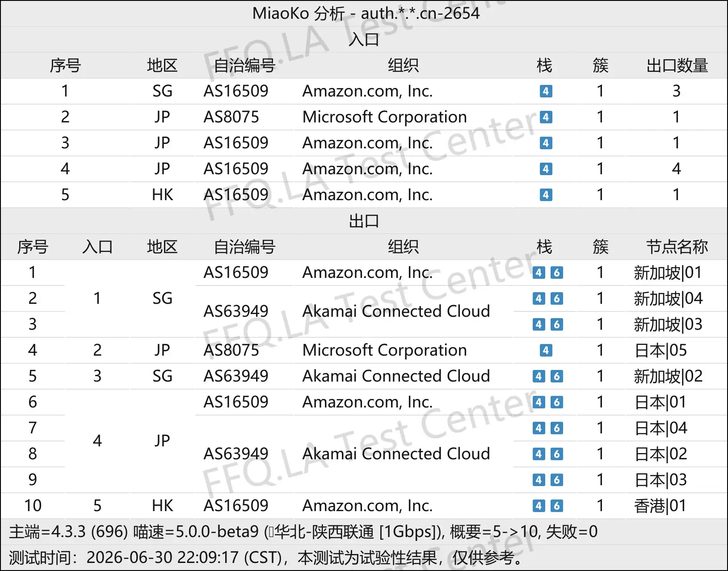
Task: Click node name "新加坡|02"
Action: tap(668, 376)
